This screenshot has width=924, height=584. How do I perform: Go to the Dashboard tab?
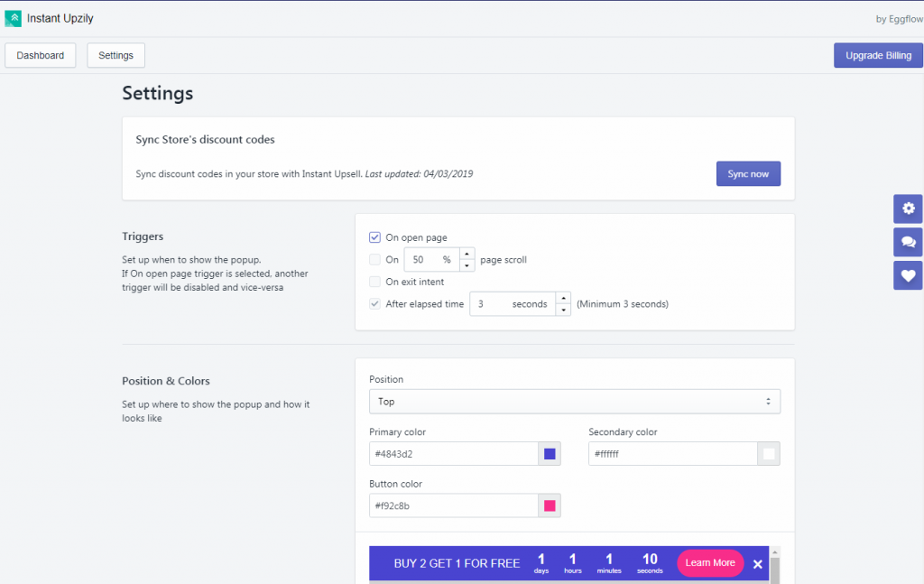pos(40,55)
